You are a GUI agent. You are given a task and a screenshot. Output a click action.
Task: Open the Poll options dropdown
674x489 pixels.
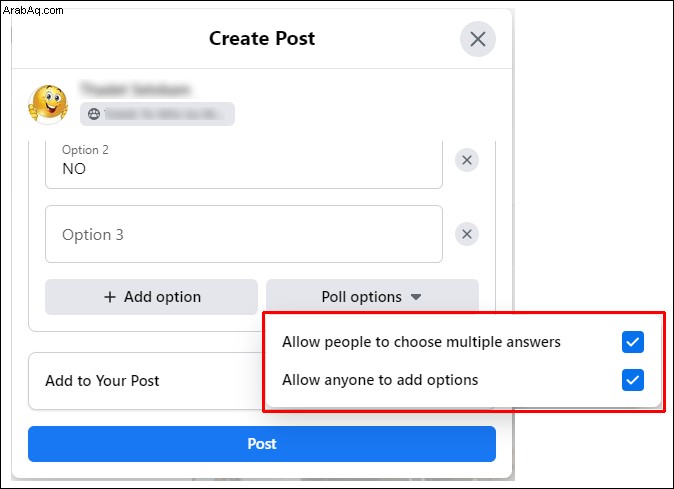(x=372, y=297)
